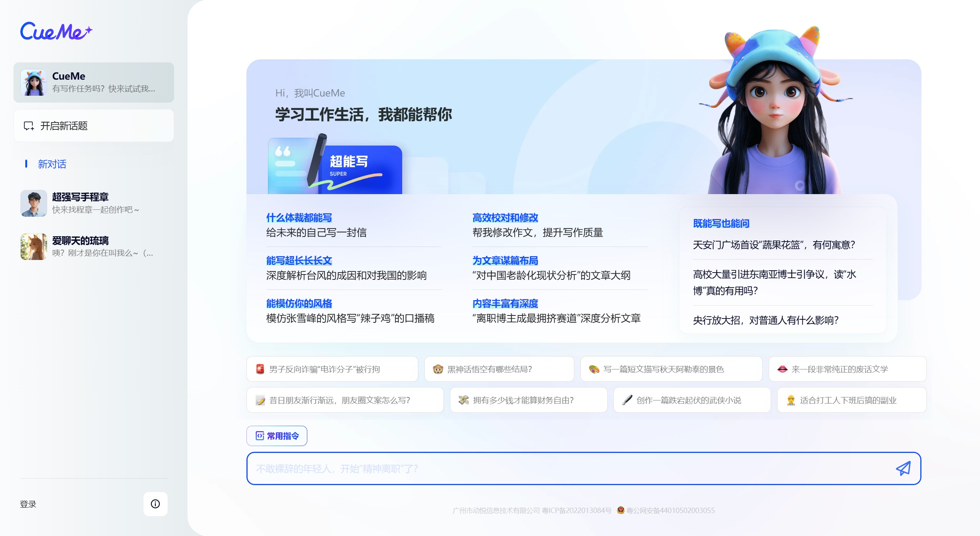Click the 高效校对和修改 link
The image size is (980, 536).
(505, 217)
